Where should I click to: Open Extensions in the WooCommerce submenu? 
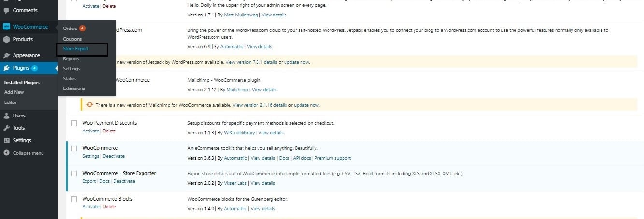click(73, 88)
